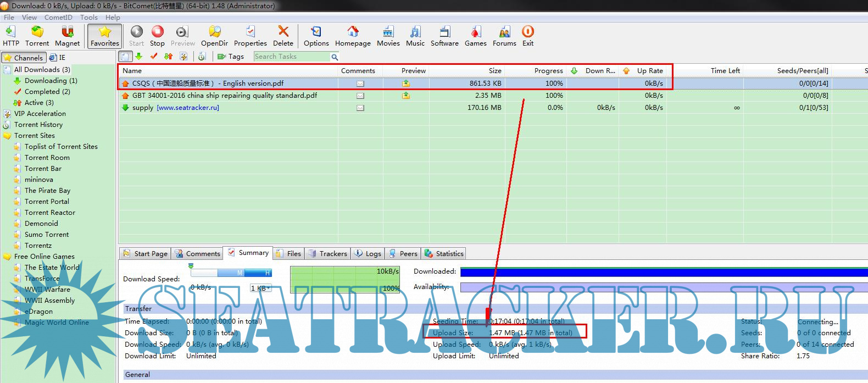This screenshot has height=383, width=868.
Task: Click the search magnifier icon
Action: (334, 57)
